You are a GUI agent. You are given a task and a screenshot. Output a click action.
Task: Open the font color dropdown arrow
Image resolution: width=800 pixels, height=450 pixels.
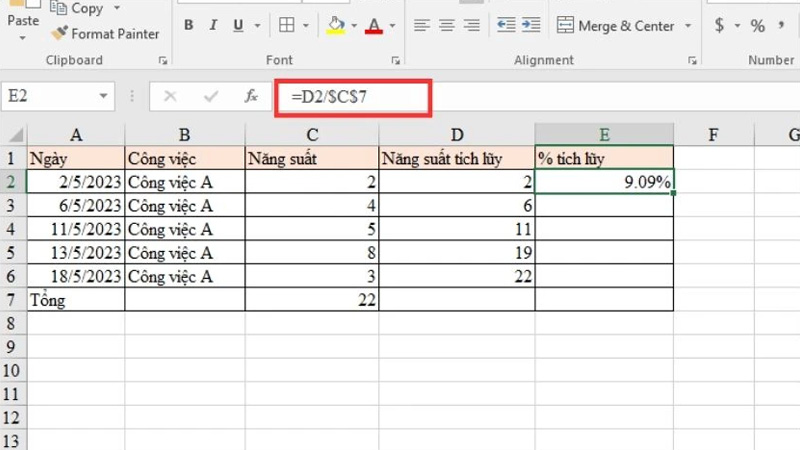point(392,25)
